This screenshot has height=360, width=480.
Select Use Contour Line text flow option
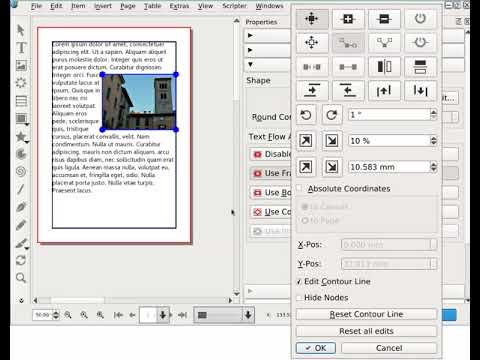(271, 212)
